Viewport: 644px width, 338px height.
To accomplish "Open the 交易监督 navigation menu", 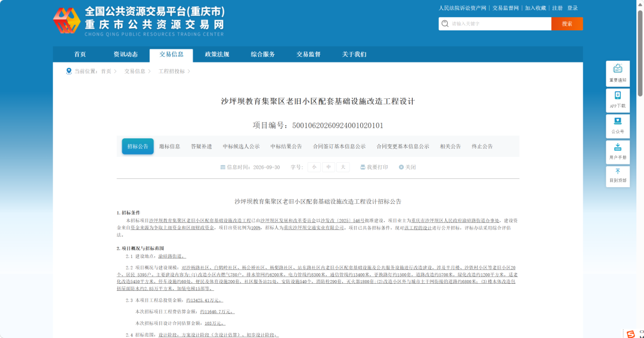I will pyautogui.click(x=308, y=54).
